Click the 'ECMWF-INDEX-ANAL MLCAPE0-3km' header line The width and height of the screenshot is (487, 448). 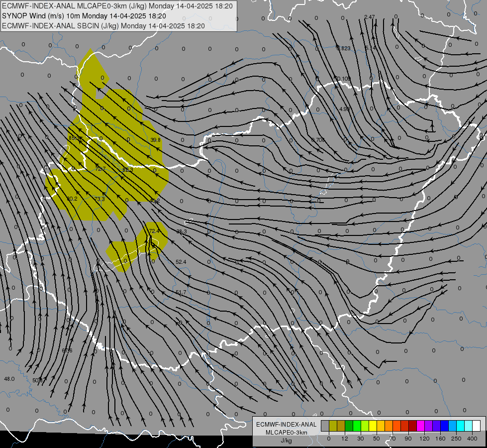tap(117, 6)
